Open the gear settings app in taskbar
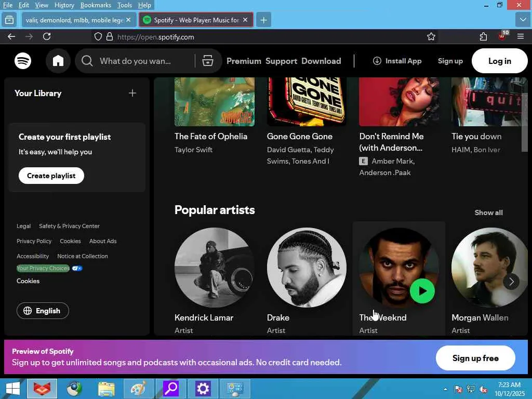532x399 pixels. 203,389
